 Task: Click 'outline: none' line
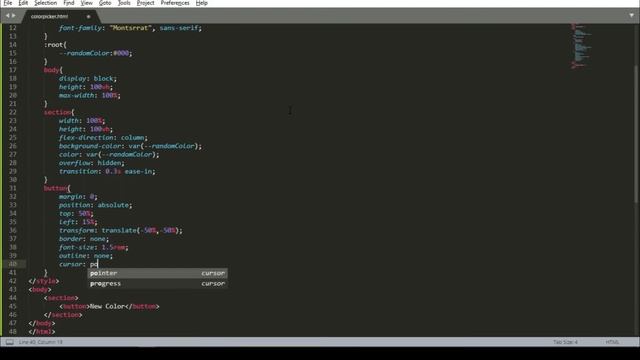(86, 256)
